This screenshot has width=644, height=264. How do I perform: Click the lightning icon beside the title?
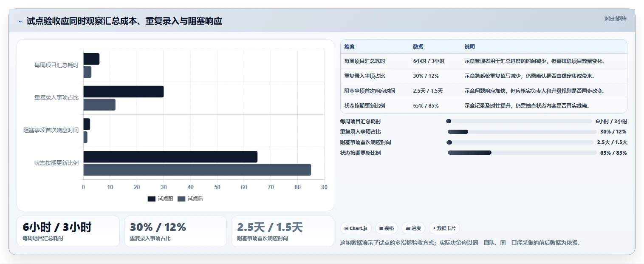click(x=20, y=21)
